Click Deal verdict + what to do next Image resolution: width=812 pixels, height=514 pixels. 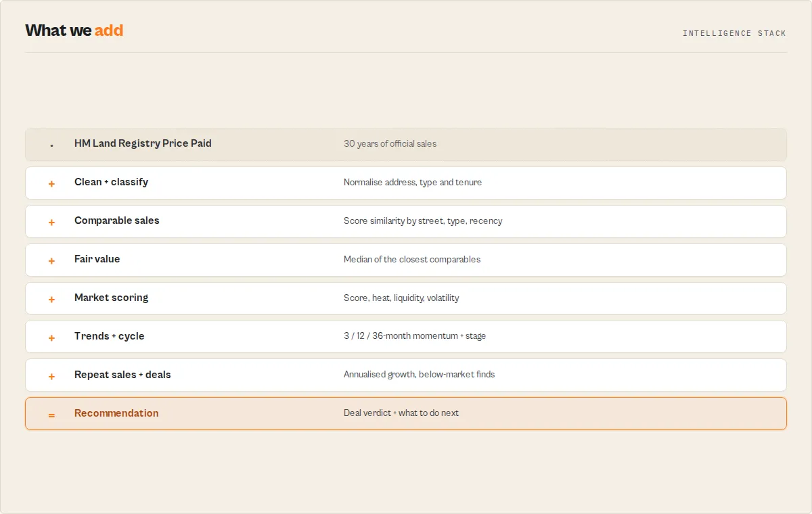coord(401,413)
